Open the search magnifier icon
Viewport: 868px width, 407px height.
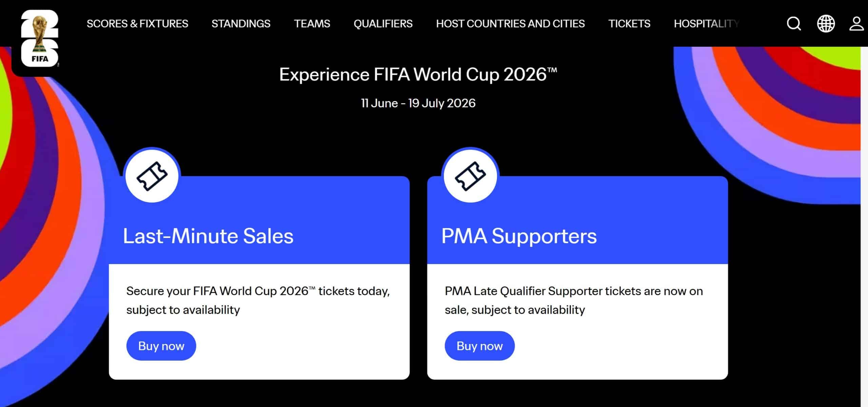pos(793,24)
